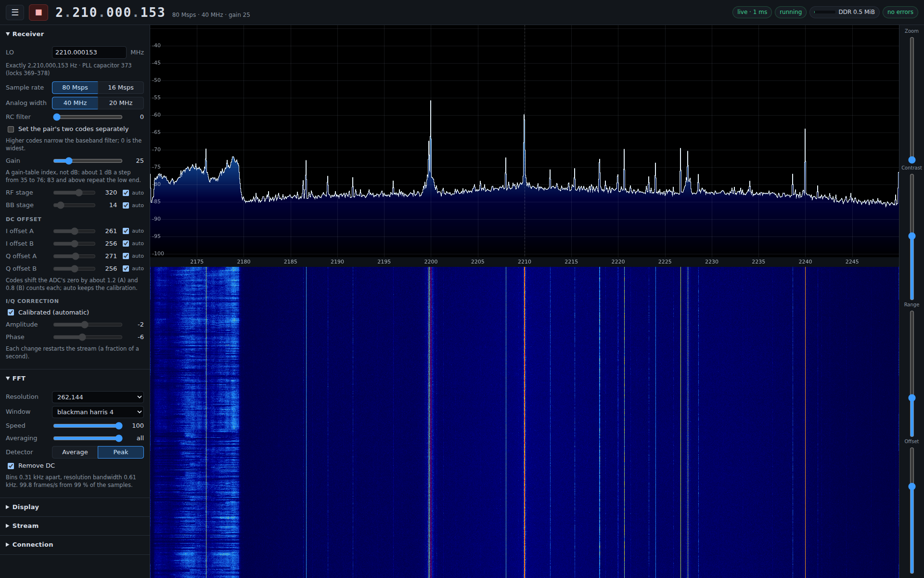Click the Amplitude correction slider
Screen dimensions: 924x578
click(x=88, y=325)
